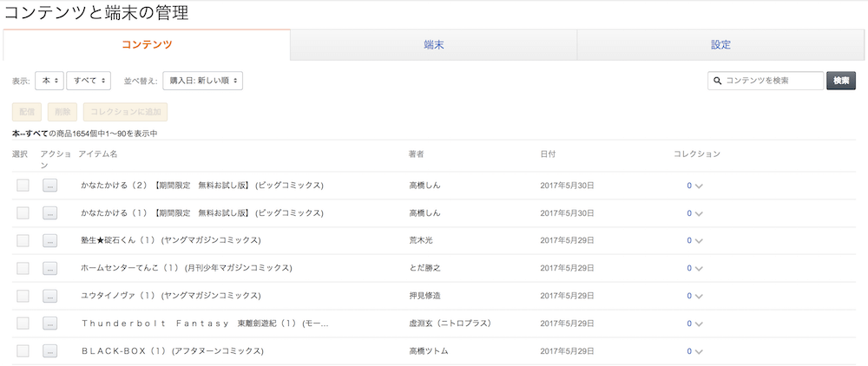The width and height of the screenshot is (868, 366).
Task: Expand collections chevron for Thunderbolt Fantasy
Action: tap(699, 324)
